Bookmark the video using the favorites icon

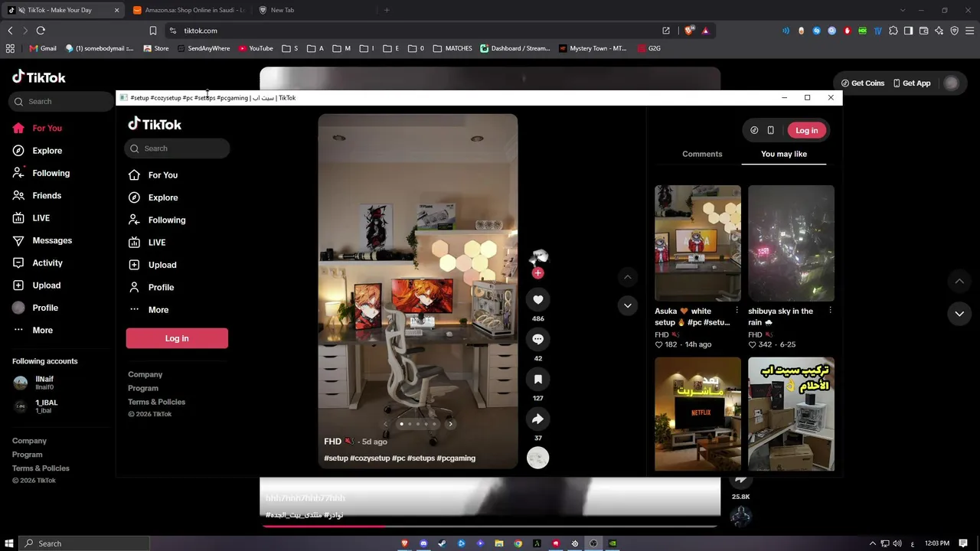pyautogui.click(x=537, y=380)
